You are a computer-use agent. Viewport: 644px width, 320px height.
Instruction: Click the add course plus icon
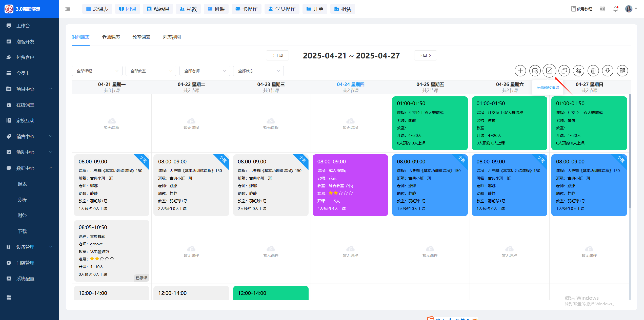point(520,71)
